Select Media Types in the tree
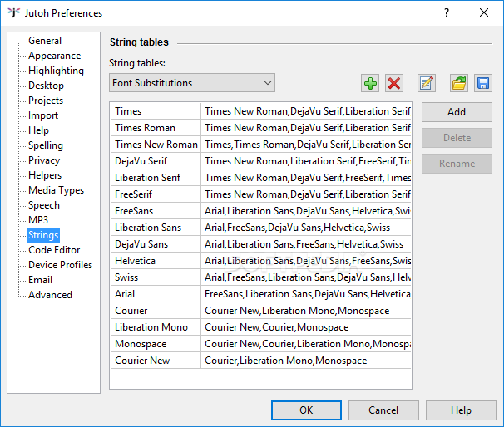 click(x=56, y=190)
